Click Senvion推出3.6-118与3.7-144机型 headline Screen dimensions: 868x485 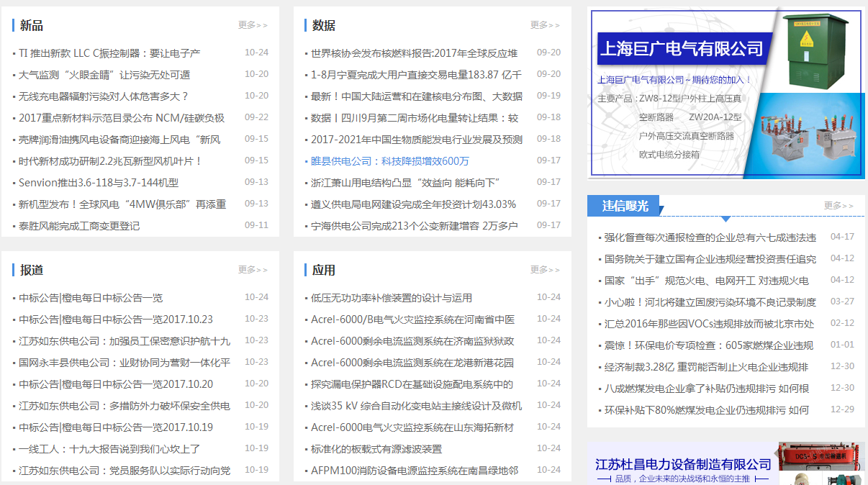pos(99,183)
